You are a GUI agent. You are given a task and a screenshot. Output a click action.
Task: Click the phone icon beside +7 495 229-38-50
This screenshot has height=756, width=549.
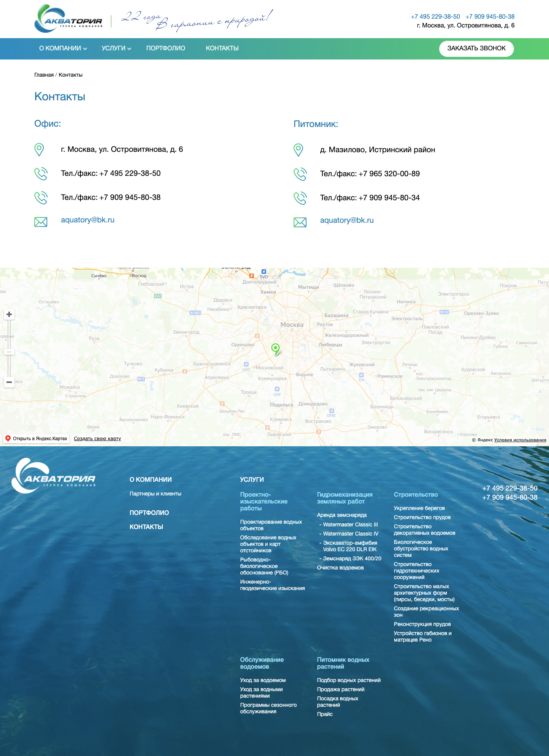tap(41, 174)
